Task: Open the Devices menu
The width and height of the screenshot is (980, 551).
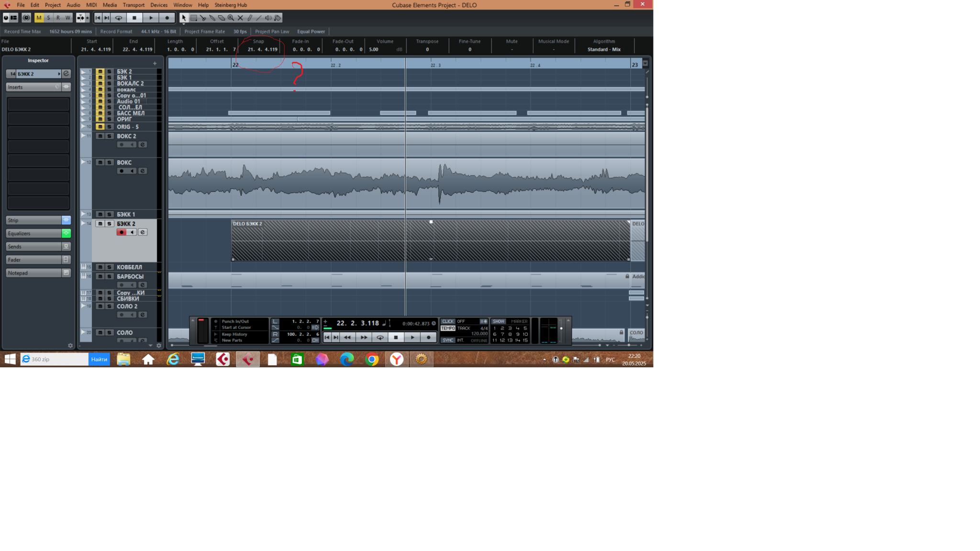Action: coord(159,5)
